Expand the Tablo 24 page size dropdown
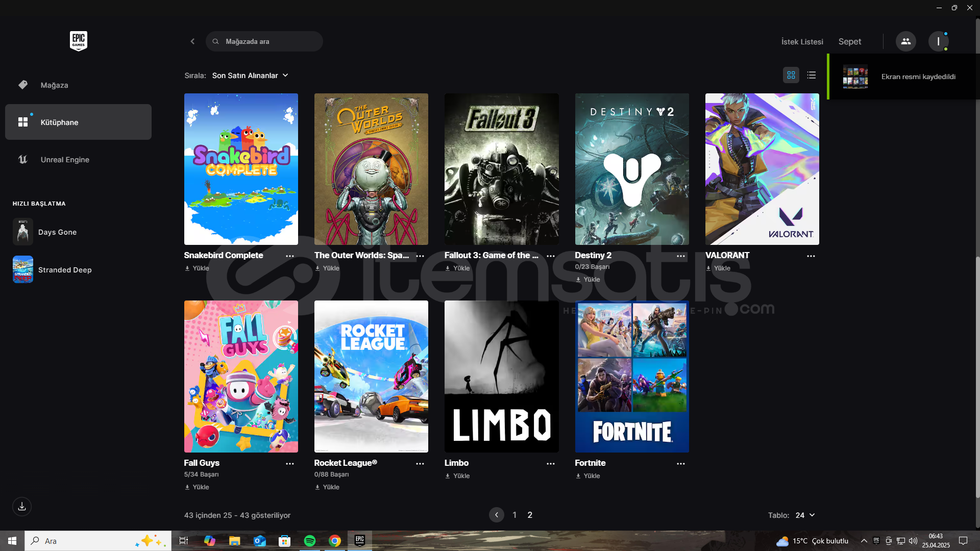The width and height of the screenshot is (980, 551). pyautogui.click(x=805, y=515)
